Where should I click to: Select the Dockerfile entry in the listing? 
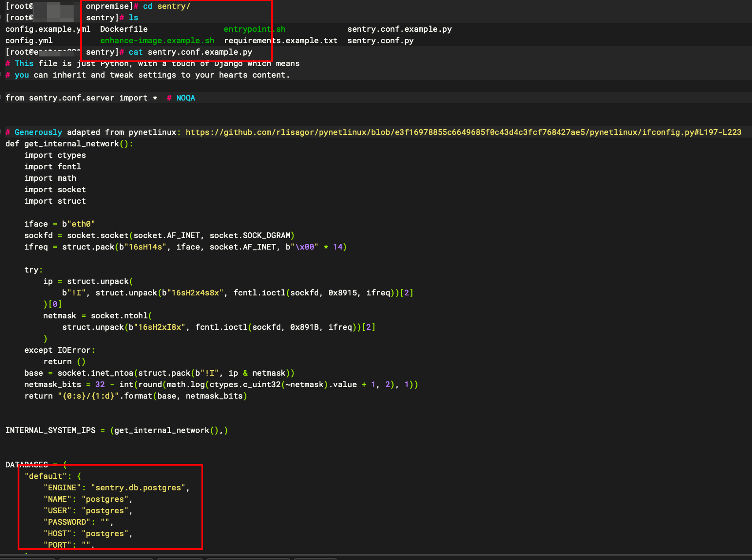(x=124, y=29)
